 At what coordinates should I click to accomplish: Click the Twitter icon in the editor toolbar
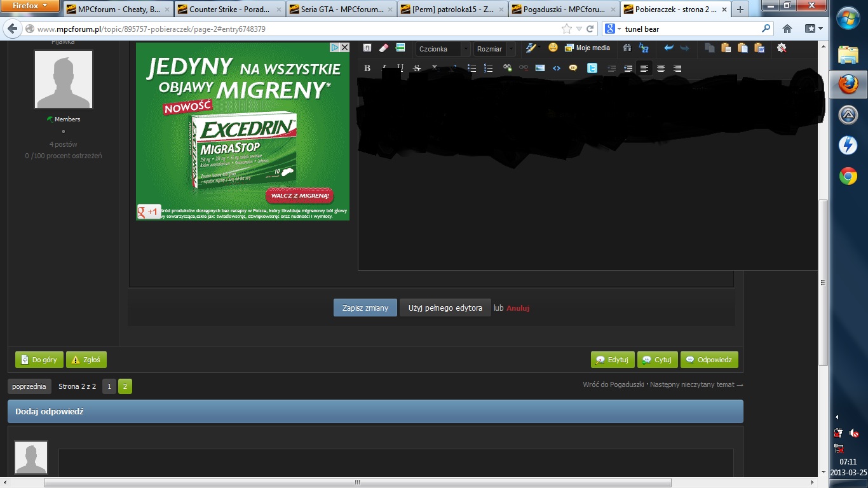point(592,69)
